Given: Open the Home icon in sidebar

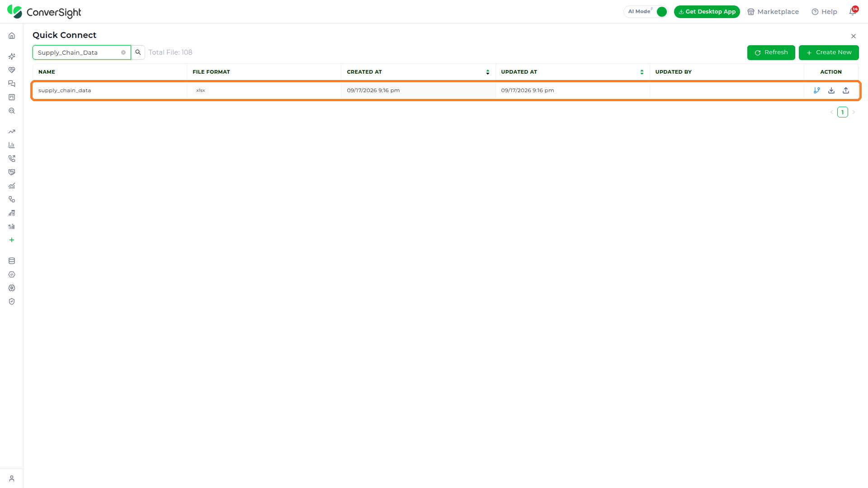Looking at the screenshot, I should (x=12, y=36).
